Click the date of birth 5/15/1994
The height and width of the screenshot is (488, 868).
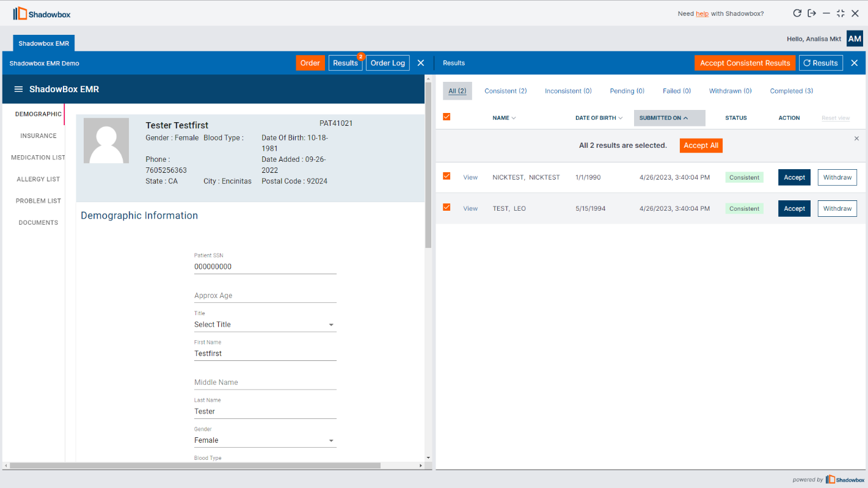(x=591, y=208)
